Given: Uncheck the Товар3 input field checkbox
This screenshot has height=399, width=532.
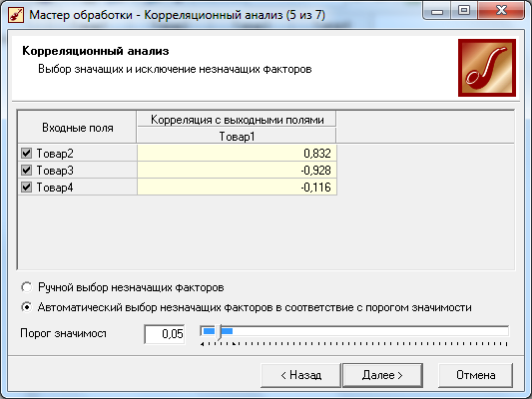Looking at the screenshot, I should [x=27, y=170].
